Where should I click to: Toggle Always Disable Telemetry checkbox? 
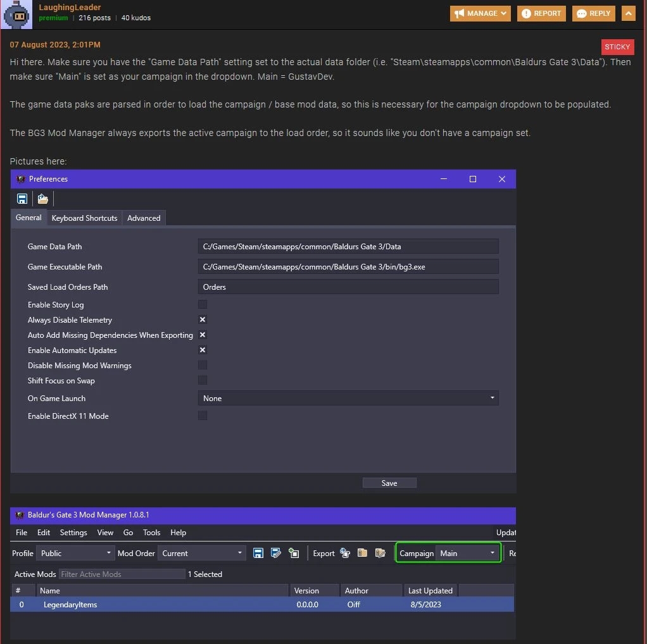pyautogui.click(x=203, y=319)
